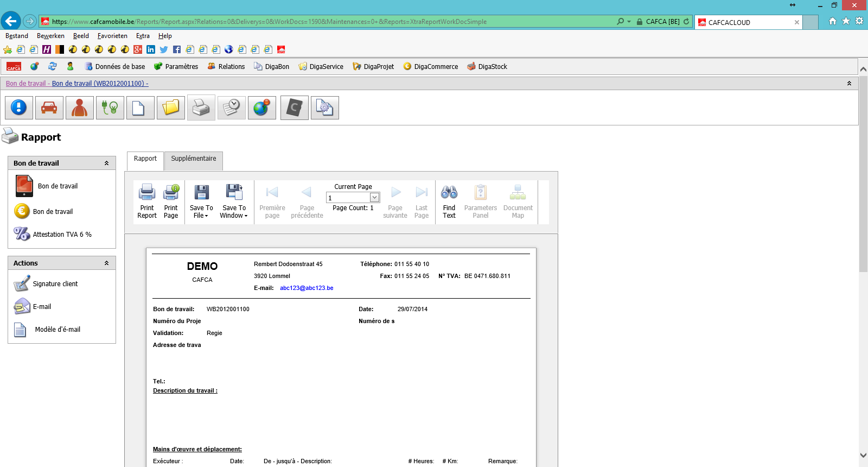This screenshot has width=868, height=467.
Task: Click Bon de travail breadcrumb link
Action: (x=25, y=83)
